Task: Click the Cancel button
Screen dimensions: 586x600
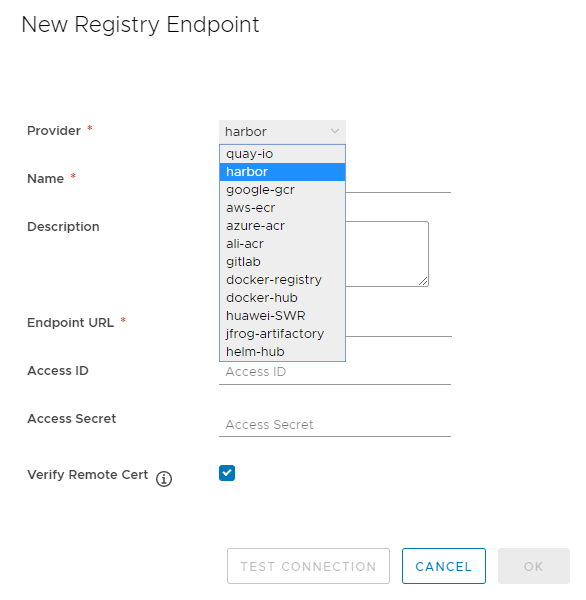Action: coord(444,566)
